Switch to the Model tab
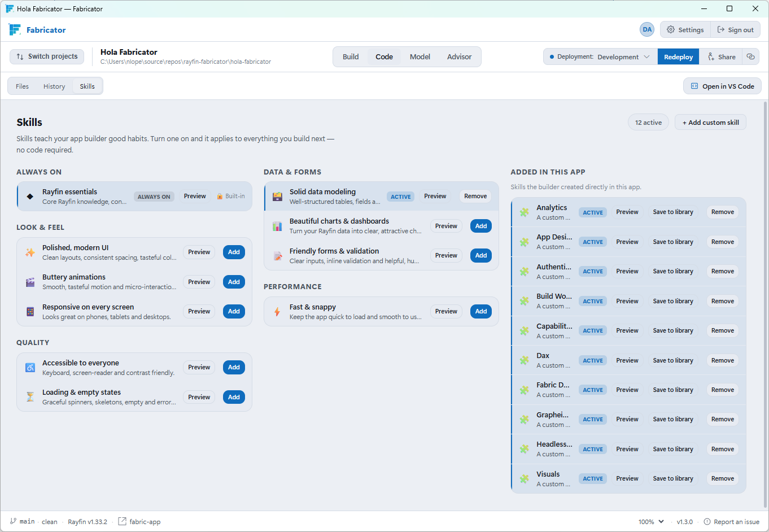The width and height of the screenshot is (769, 532). [x=420, y=56]
